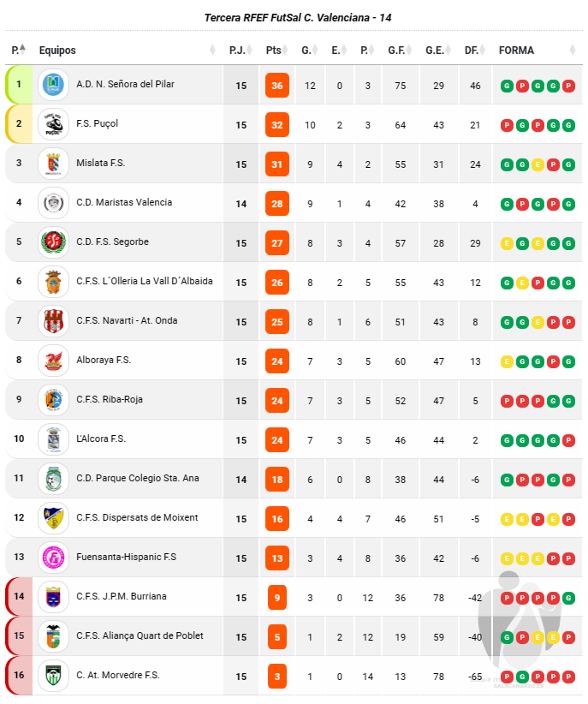Select the Alboraya F.S. red bird logo

tap(53, 360)
